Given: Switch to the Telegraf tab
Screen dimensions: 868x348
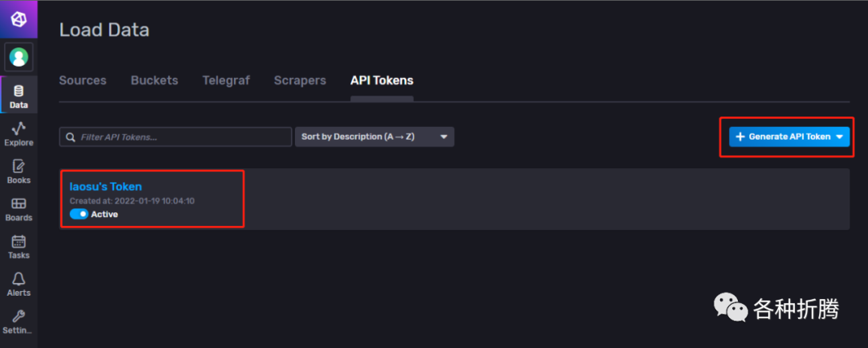Looking at the screenshot, I should (226, 80).
